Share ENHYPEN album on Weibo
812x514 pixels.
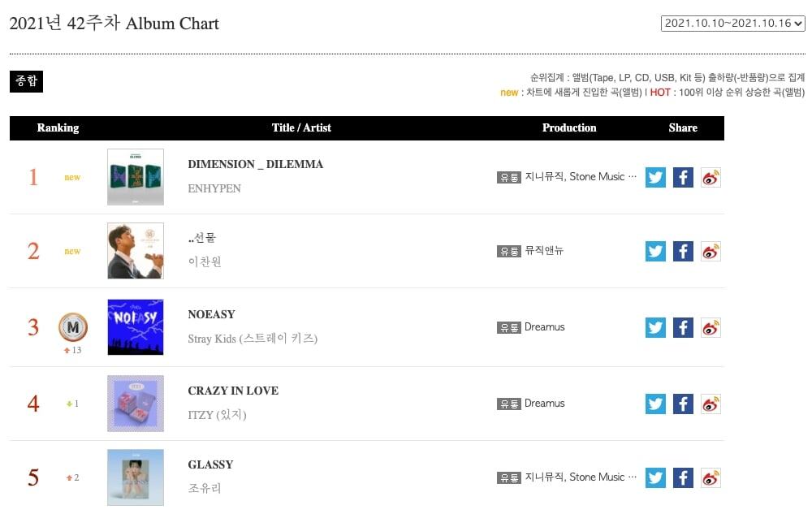(710, 177)
